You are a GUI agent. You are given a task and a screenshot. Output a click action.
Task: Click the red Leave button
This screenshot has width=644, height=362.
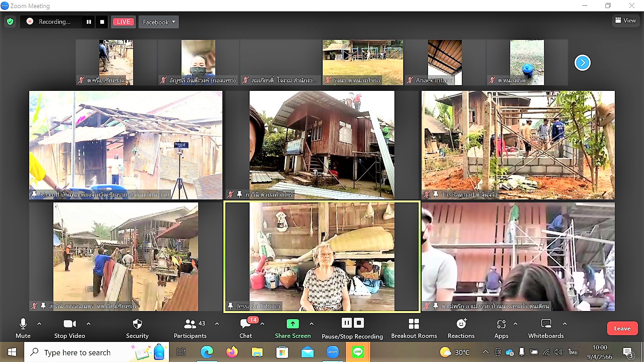(622, 328)
